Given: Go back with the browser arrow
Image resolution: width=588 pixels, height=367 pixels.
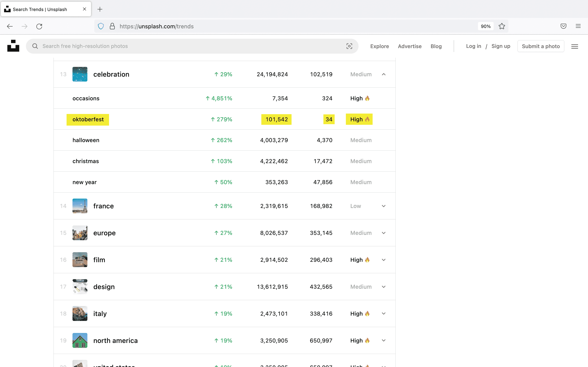Looking at the screenshot, I should coord(10,26).
